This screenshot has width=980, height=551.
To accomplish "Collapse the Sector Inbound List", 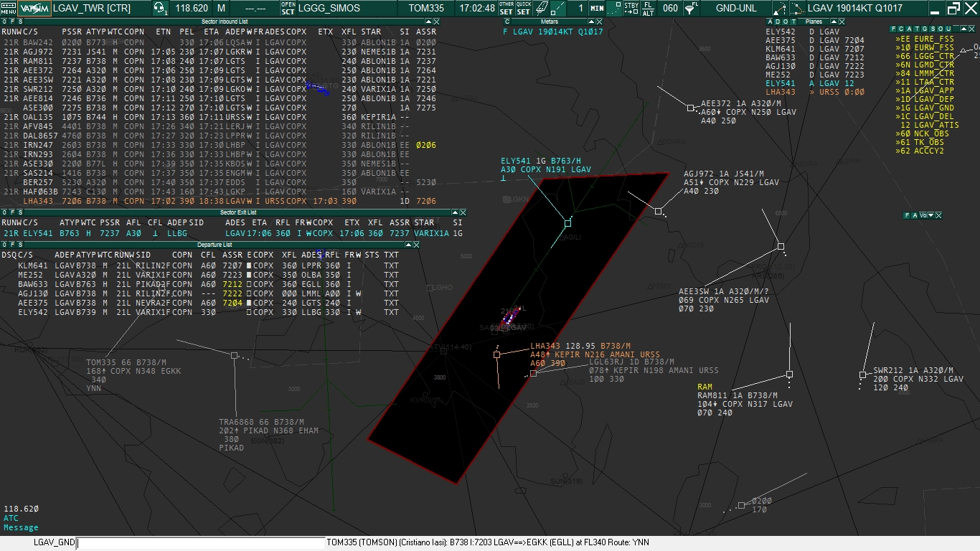I will [428, 22].
